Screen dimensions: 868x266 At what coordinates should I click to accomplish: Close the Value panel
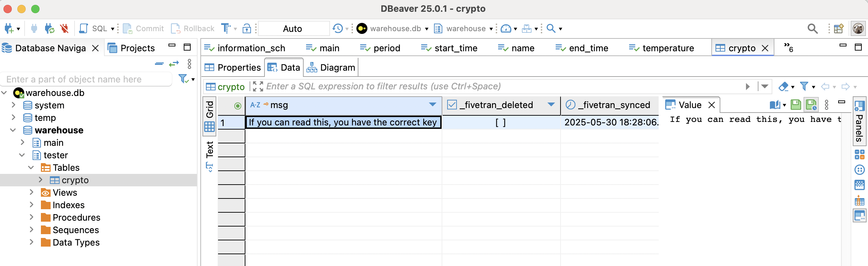coord(712,105)
